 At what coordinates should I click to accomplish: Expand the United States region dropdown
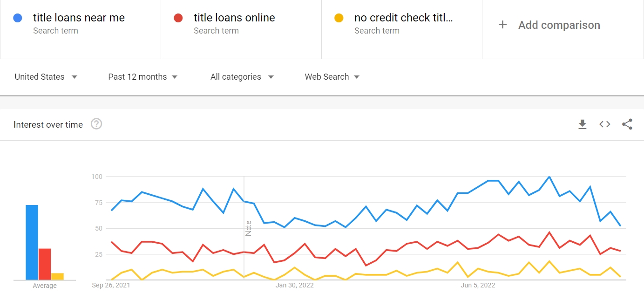tap(46, 77)
